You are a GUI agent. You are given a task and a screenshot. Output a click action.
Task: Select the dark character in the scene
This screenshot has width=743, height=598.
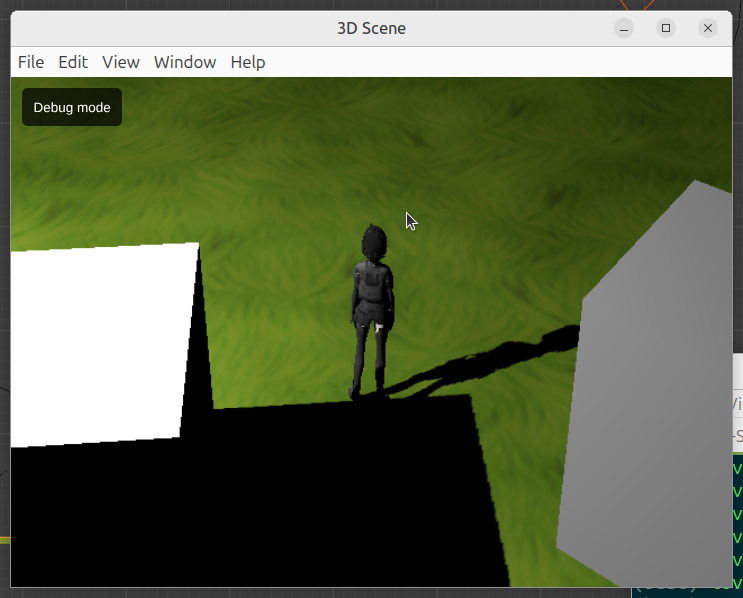[373, 313]
